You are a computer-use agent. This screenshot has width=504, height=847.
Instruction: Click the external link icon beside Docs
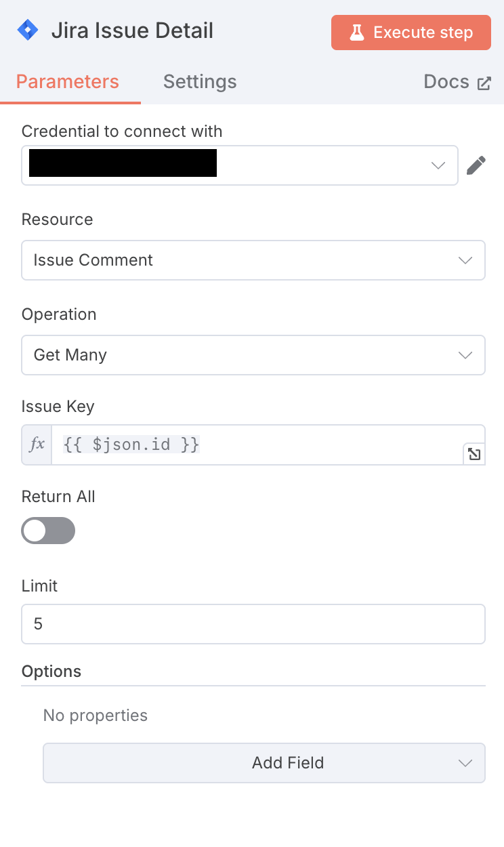click(484, 83)
